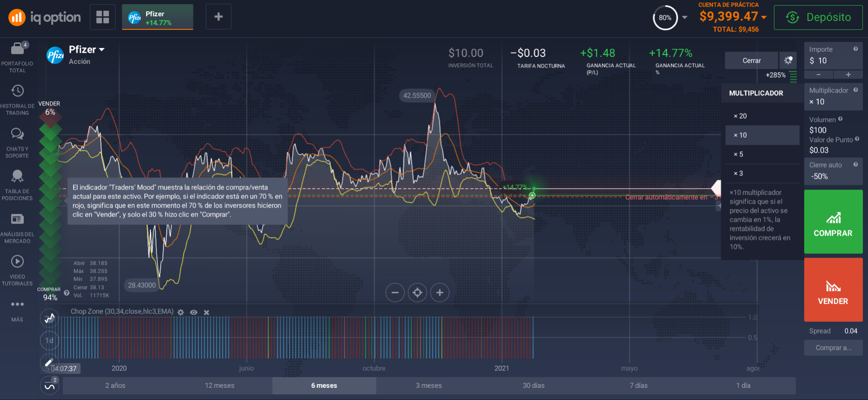This screenshot has height=400, width=868.
Task: Open Chats y Soporte icon
Action: click(x=17, y=134)
